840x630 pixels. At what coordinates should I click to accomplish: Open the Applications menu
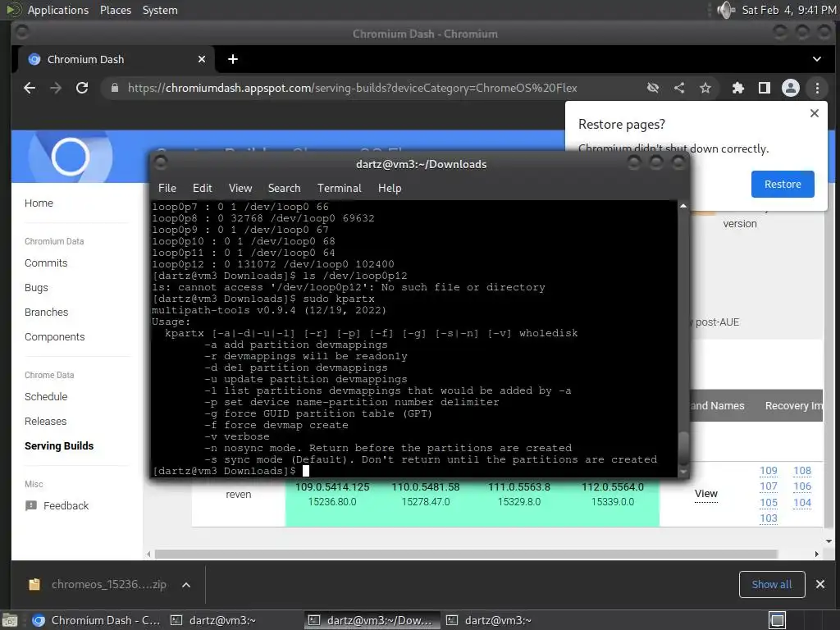(58, 10)
